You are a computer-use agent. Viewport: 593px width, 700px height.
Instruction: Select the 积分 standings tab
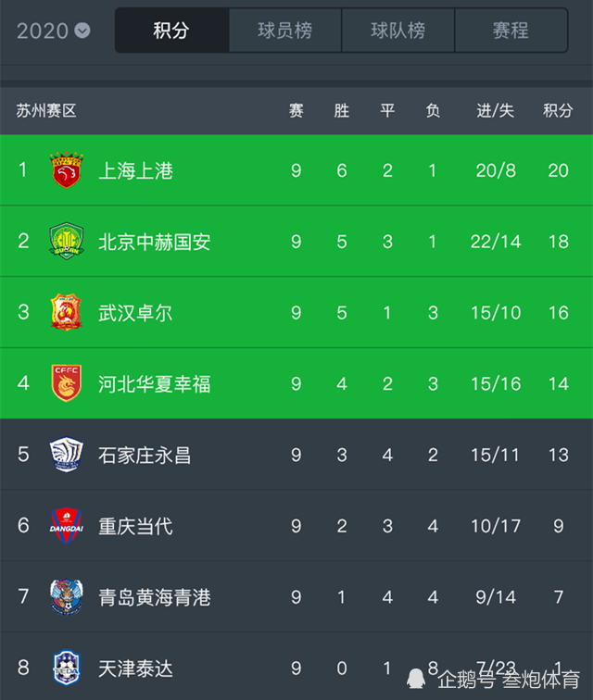click(171, 31)
